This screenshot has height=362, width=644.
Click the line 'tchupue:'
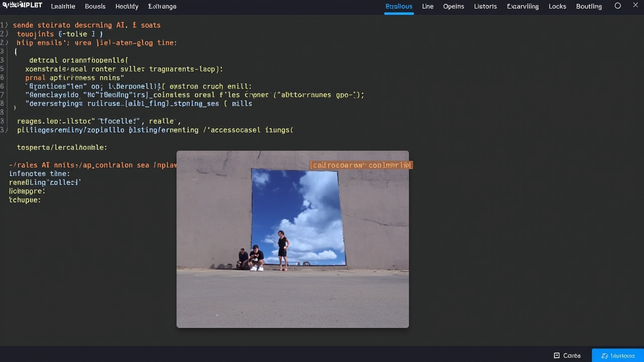25,200
